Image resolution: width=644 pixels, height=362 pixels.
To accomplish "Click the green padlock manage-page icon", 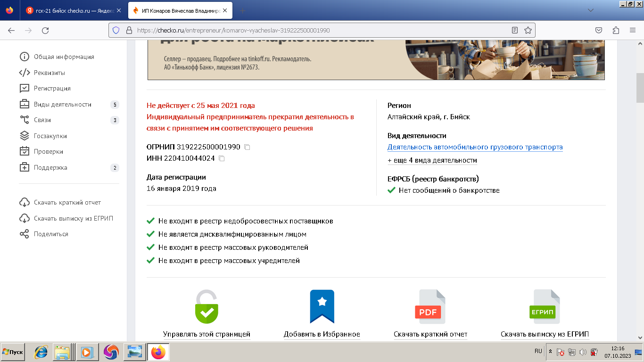I will pos(206,307).
